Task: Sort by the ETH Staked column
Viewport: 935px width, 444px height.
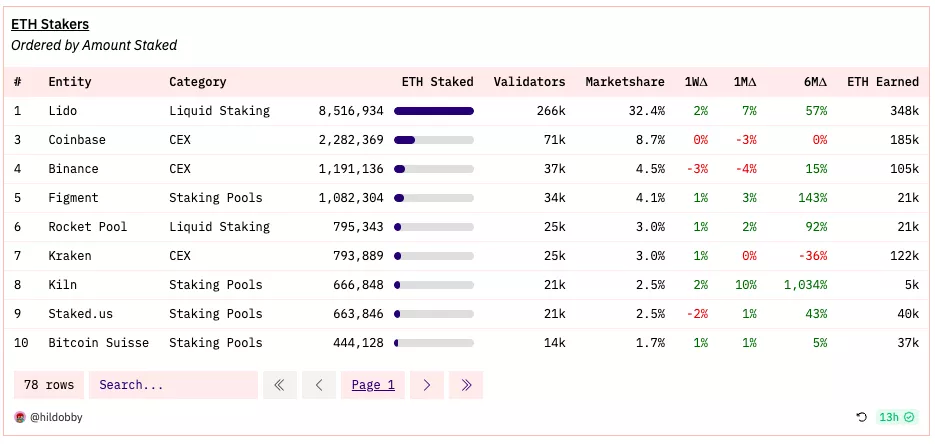Action: click(437, 82)
